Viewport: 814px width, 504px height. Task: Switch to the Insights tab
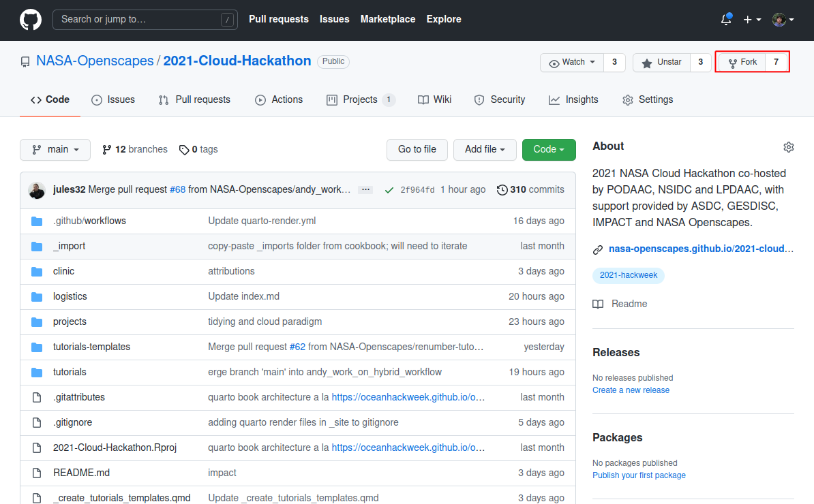(573, 99)
